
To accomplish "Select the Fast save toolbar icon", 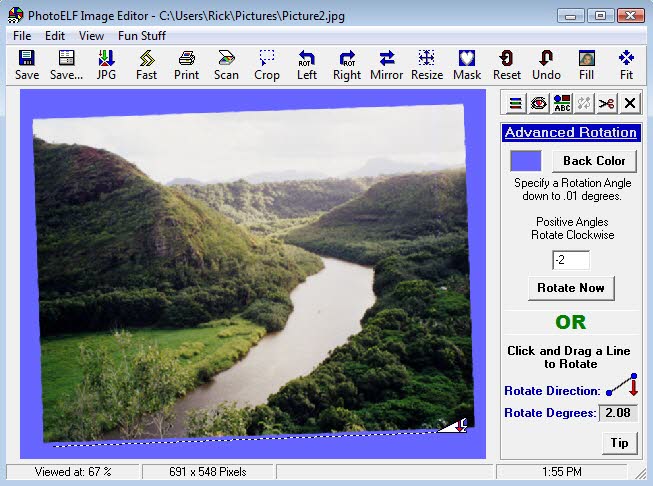I will (x=146, y=65).
